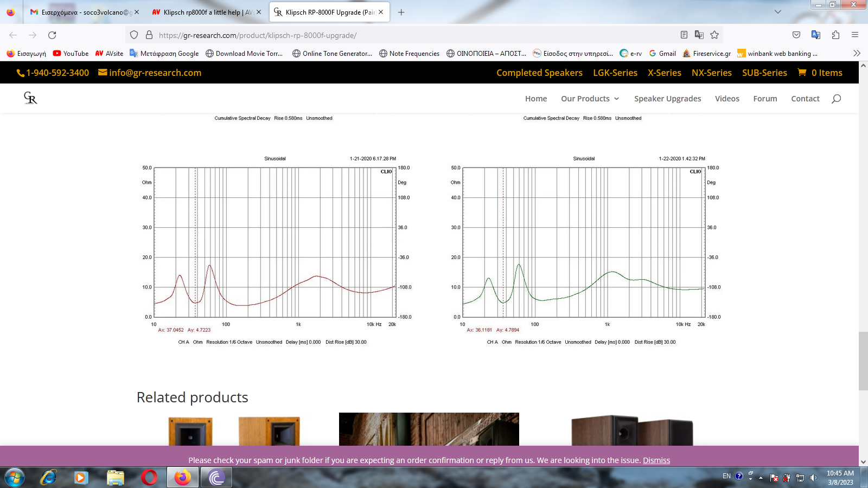Open the Speaker Upgrades menu item
This screenshot has width=868, height=488.
[x=667, y=99]
